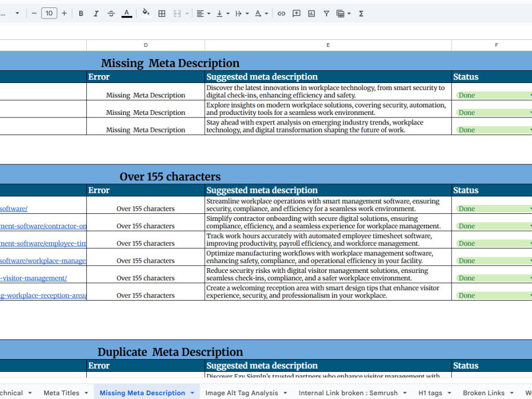Image resolution: width=532 pixels, height=399 pixels.
Task: Expand filter views dropdown arrow
Action: click(349, 14)
